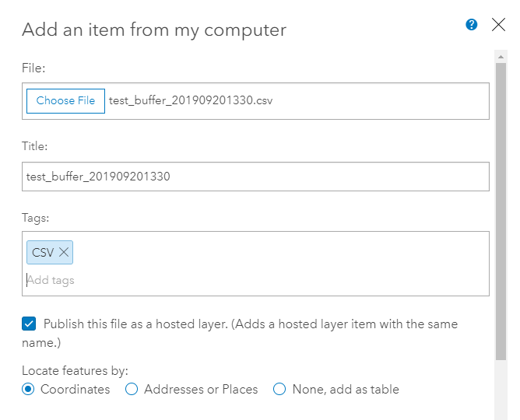This screenshot has height=420, width=520.
Task: Click the 'File:' field label
Action: click(33, 68)
